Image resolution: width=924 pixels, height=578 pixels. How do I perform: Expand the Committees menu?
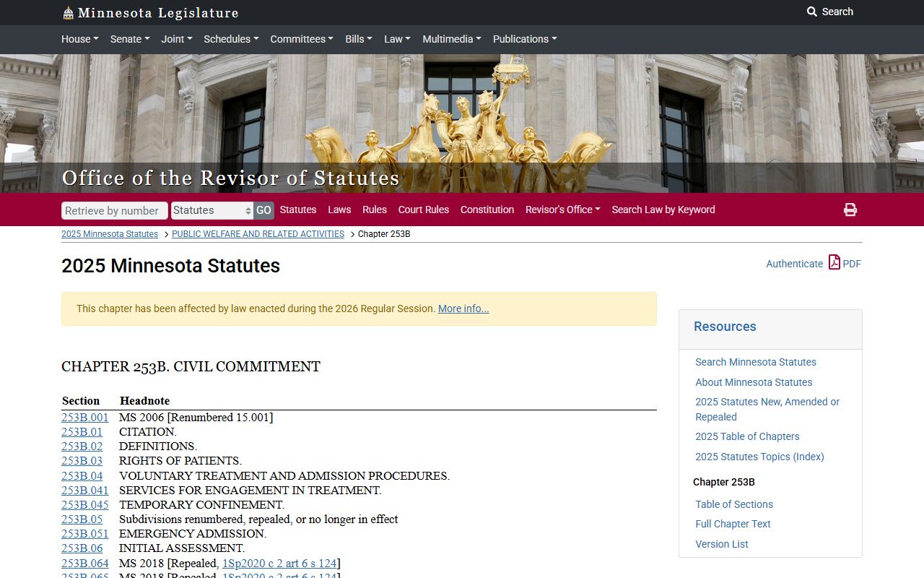[x=302, y=39]
